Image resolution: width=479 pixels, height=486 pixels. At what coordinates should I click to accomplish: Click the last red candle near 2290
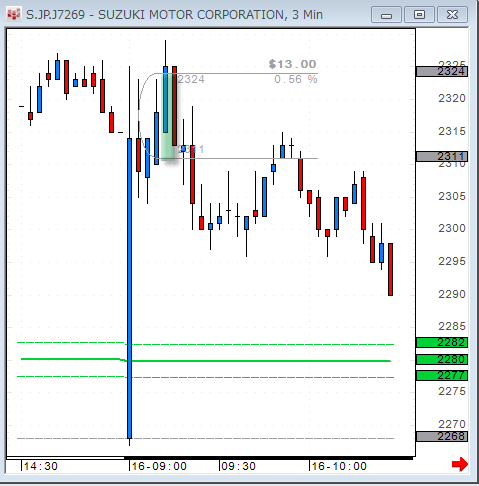click(x=390, y=269)
